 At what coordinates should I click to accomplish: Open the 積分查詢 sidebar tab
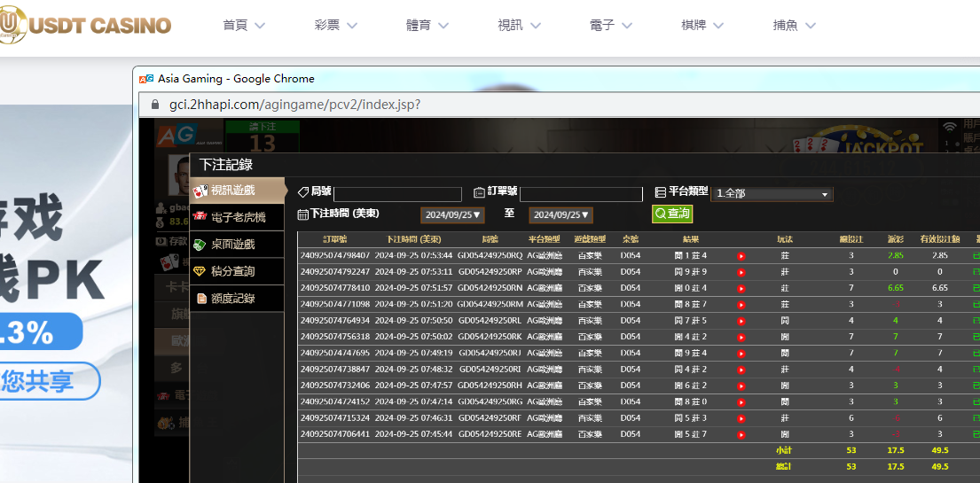(x=237, y=271)
